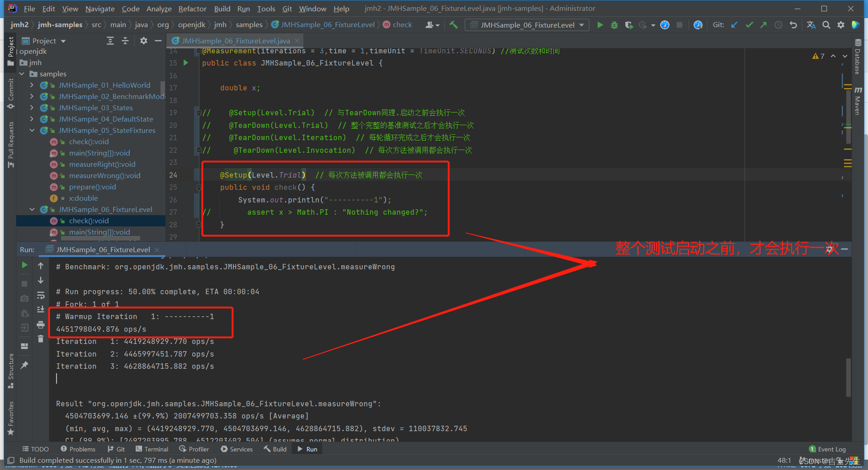This screenshot has height=470, width=868.
Task: Open Project panel options gear
Action: tap(144, 41)
